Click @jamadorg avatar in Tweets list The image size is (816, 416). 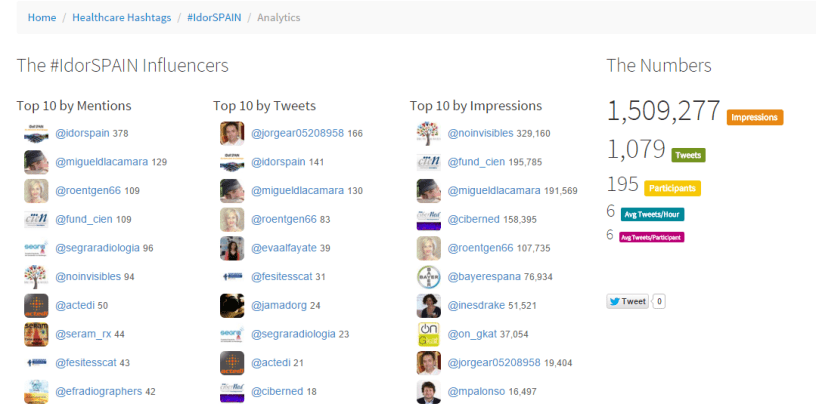coord(232,305)
